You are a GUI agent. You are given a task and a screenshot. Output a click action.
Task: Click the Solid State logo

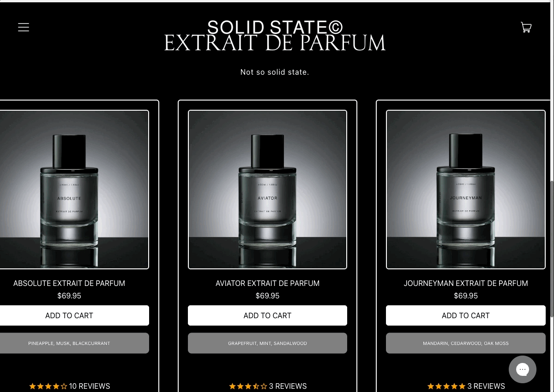click(x=275, y=28)
